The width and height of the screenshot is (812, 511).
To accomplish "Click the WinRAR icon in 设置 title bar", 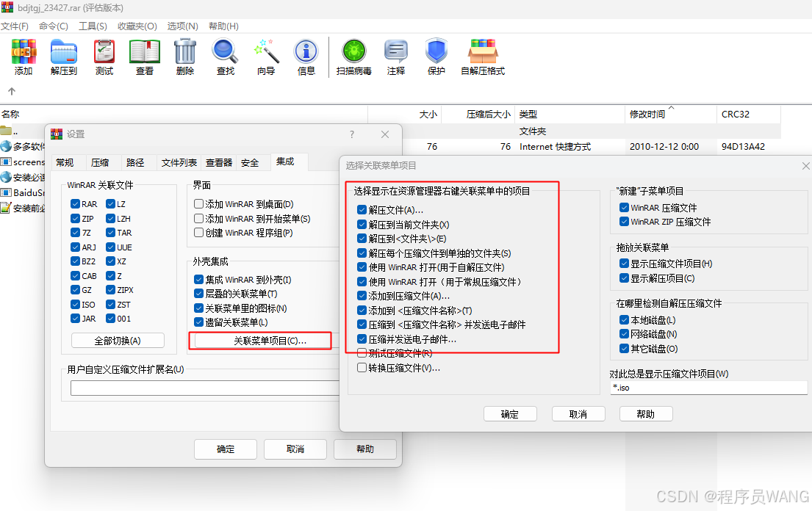I will tap(57, 134).
